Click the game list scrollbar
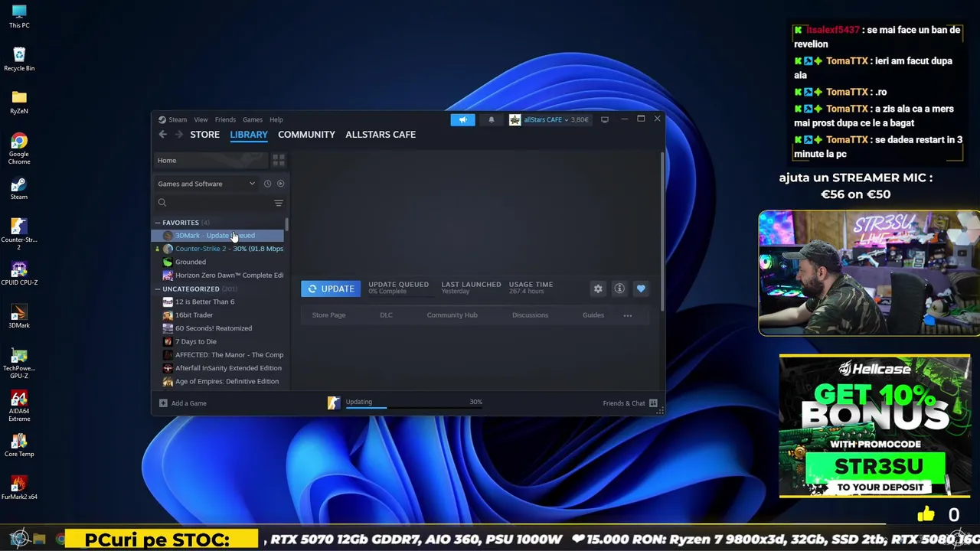The height and width of the screenshot is (551, 980). point(287,224)
